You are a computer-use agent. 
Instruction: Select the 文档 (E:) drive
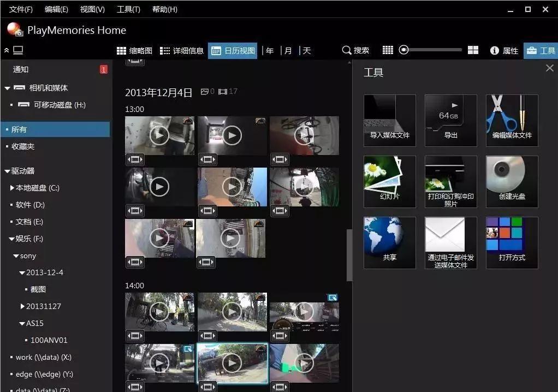(x=29, y=222)
